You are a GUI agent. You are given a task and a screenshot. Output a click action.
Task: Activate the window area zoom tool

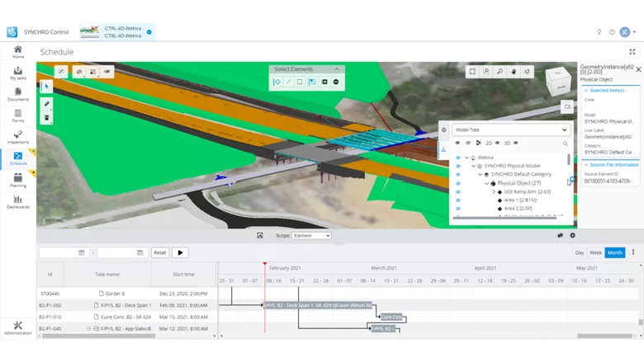click(x=485, y=72)
